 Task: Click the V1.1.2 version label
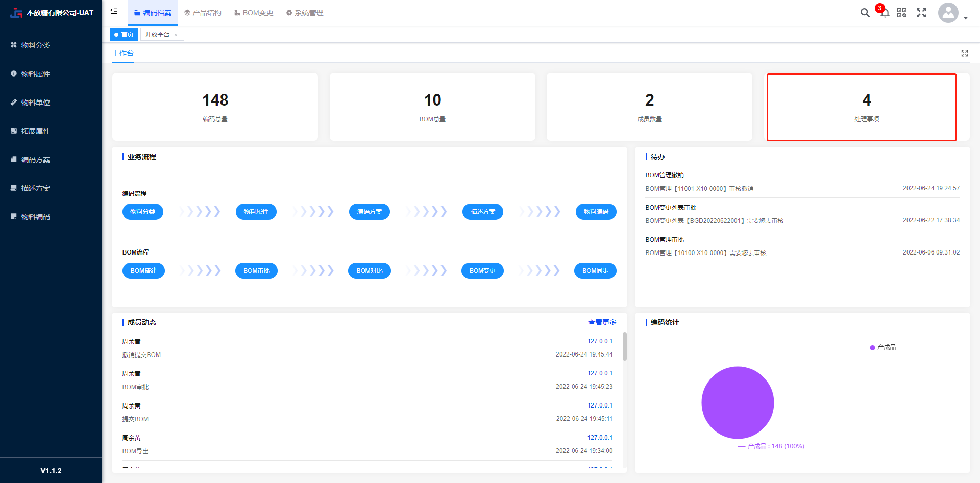(51, 471)
